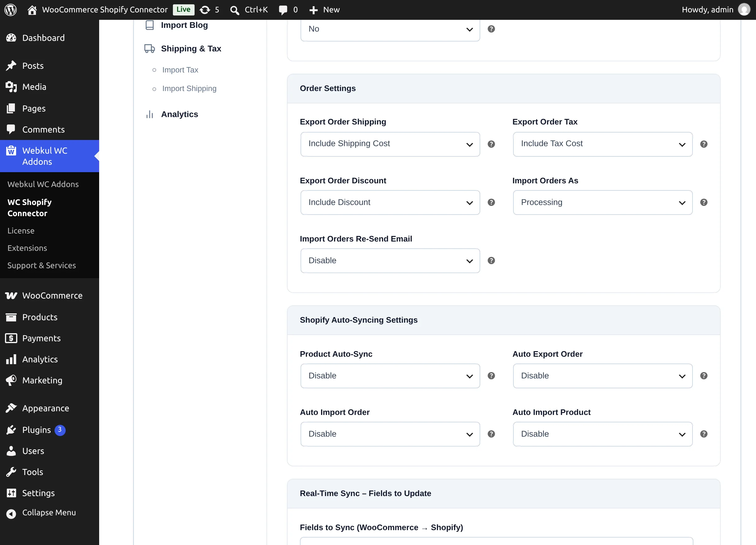Click the updates icon showing 5
The image size is (756, 545).
205,10
